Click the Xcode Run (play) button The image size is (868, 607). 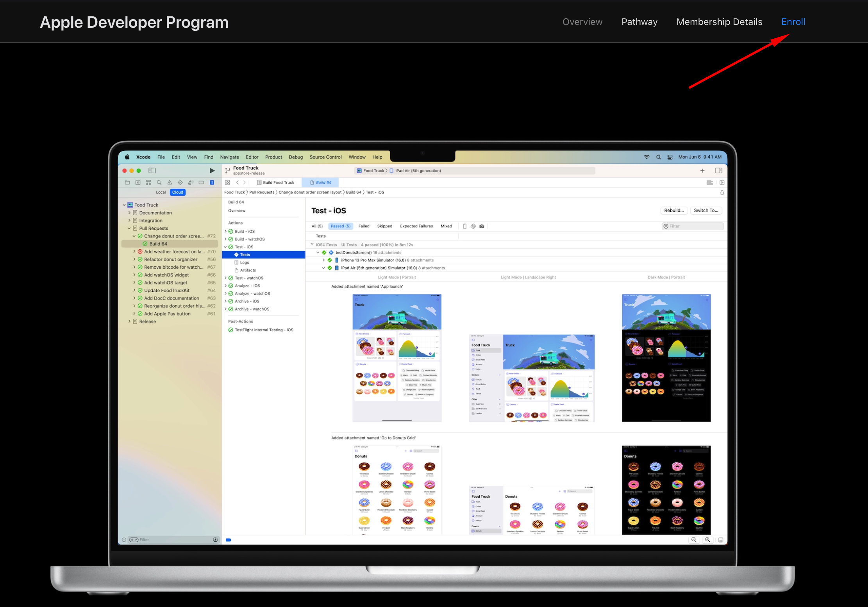tap(212, 171)
